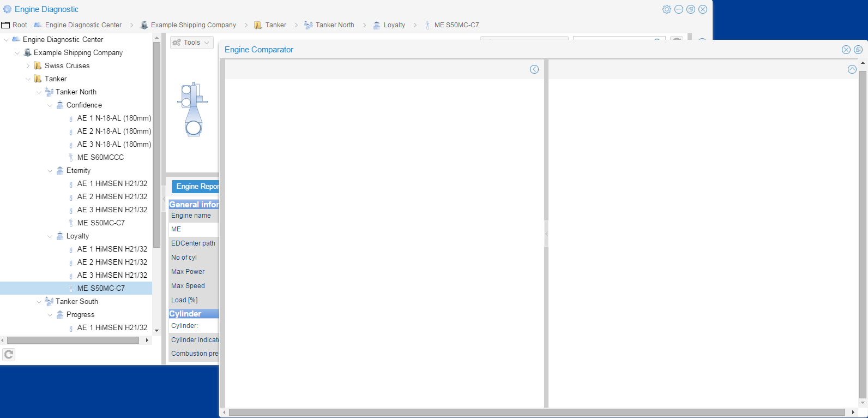This screenshot has width=868, height=418.
Task: Click the refresh icon below the tree
Action: [9, 355]
